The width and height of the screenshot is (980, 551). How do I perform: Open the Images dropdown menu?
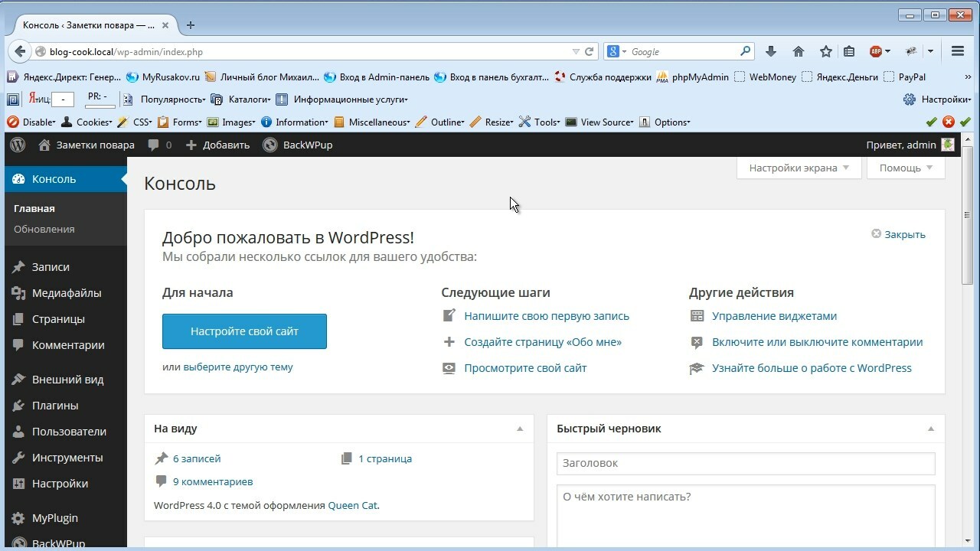(x=232, y=122)
